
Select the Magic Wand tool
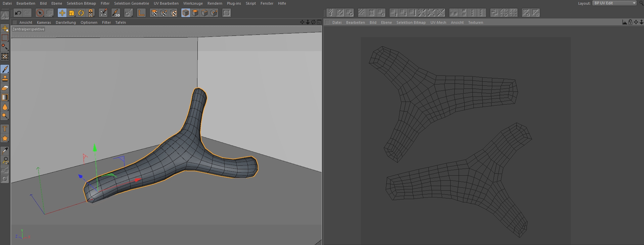5,47
